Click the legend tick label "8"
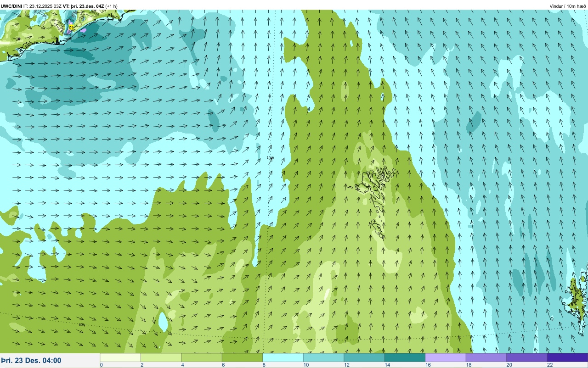Image resolution: width=588 pixels, height=368 pixels. 264,365
